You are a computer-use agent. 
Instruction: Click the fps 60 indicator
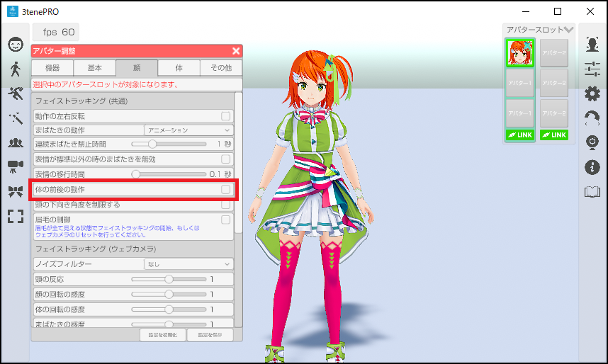point(56,32)
